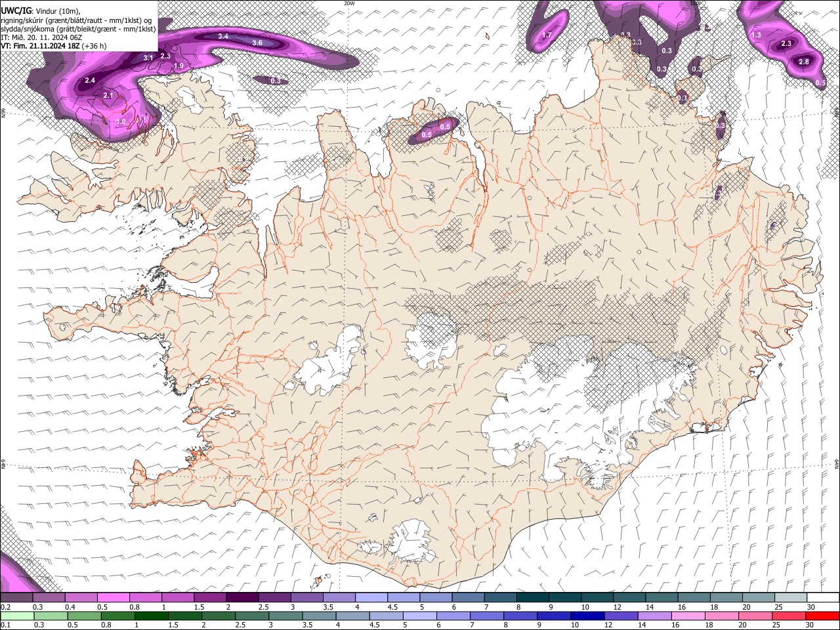
Task: Click the 3.1 precipitation value label
Action: [148, 58]
